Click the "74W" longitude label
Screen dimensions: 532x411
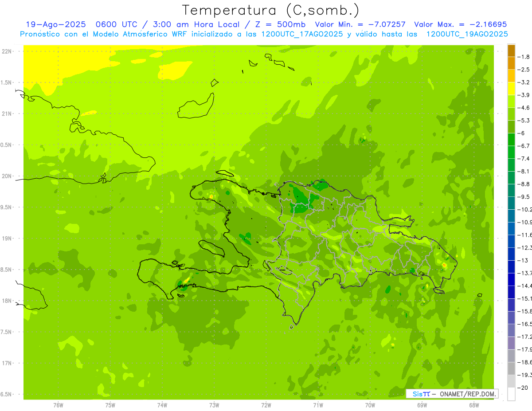(162, 405)
